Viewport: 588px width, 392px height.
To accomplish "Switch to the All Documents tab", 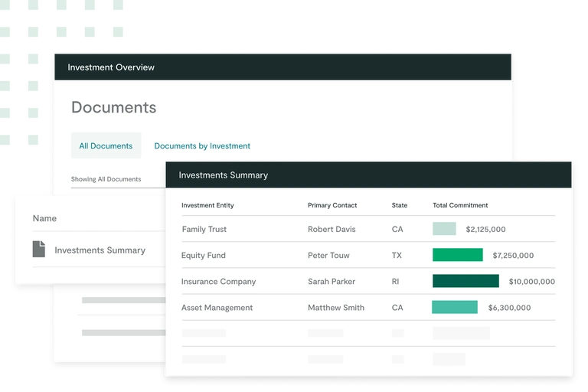I will (x=106, y=145).
